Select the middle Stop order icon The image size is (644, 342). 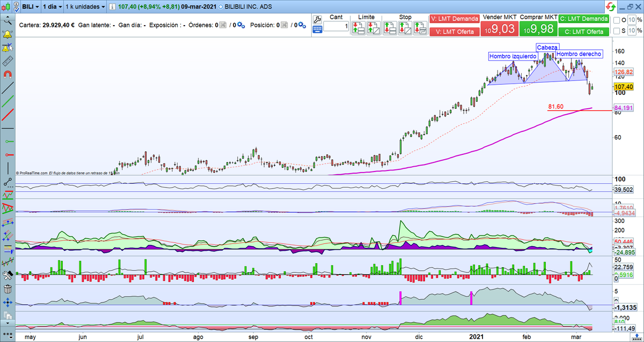405,29
